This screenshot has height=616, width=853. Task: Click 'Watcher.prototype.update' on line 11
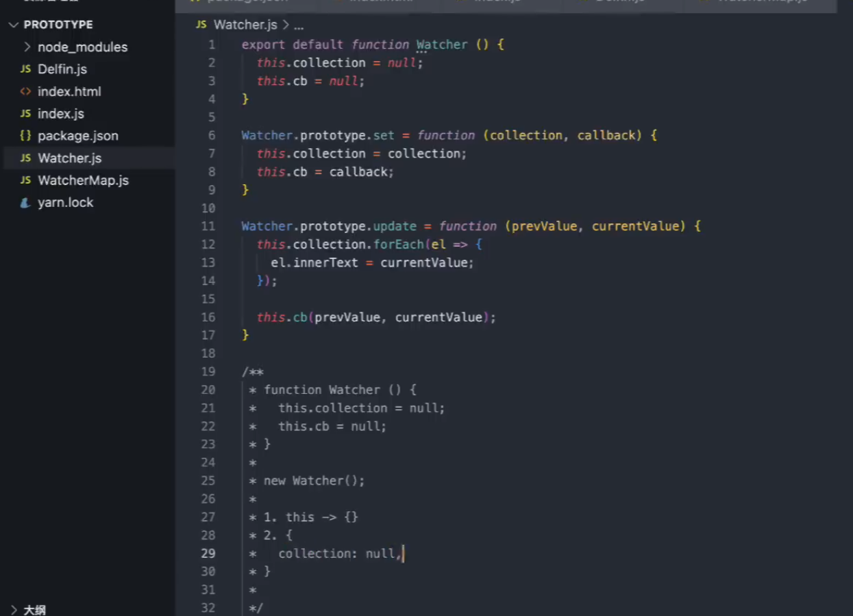coord(329,226)
